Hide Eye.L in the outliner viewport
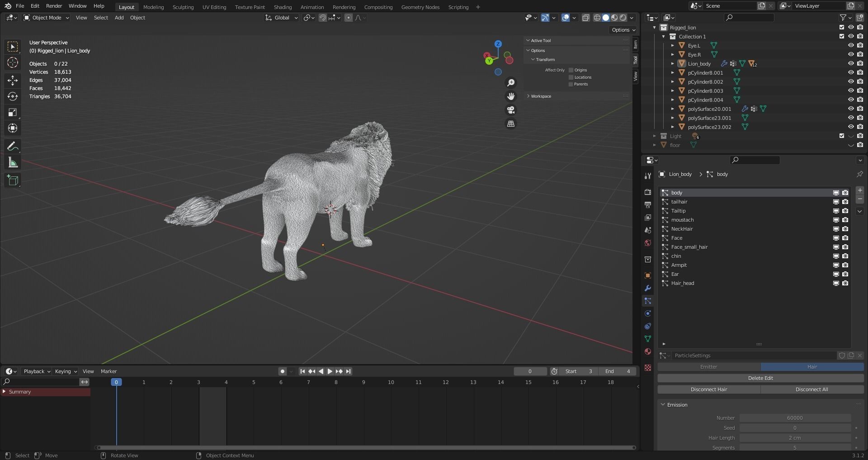 [x=850, y=45]
